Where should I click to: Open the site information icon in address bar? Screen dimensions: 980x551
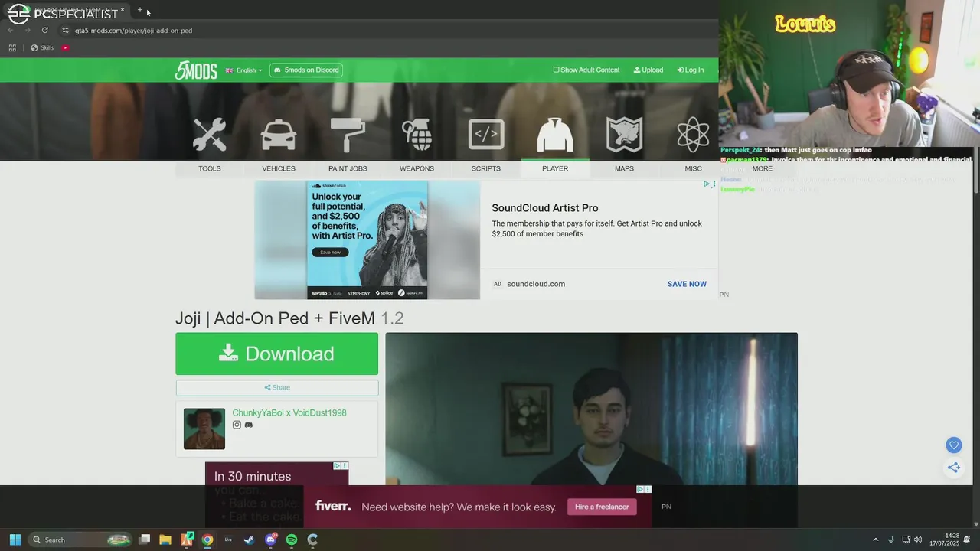[65, 31]
